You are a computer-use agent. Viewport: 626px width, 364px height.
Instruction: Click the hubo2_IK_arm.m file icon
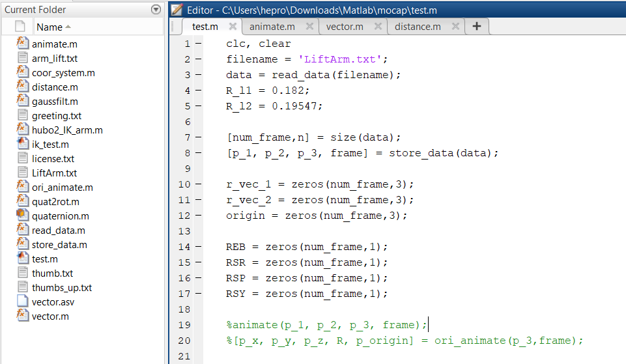pos(23,130)
